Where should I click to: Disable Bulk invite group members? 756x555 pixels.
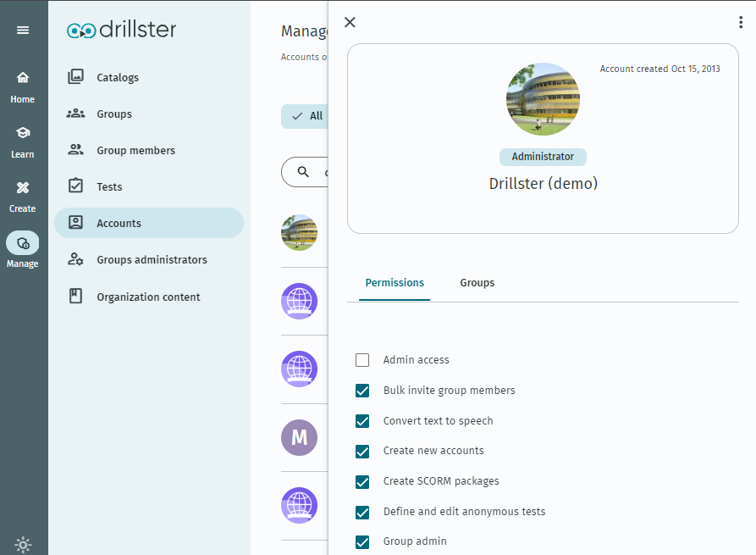362,391
